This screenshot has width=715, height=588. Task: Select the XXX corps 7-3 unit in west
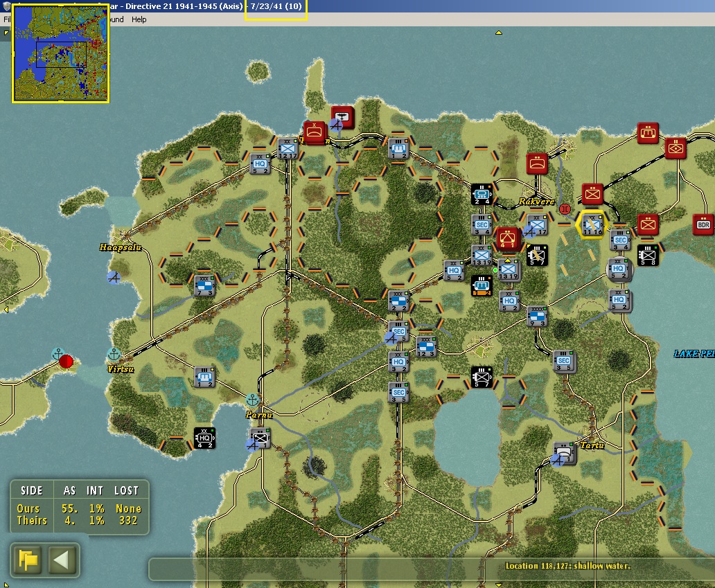coord(204,286)
